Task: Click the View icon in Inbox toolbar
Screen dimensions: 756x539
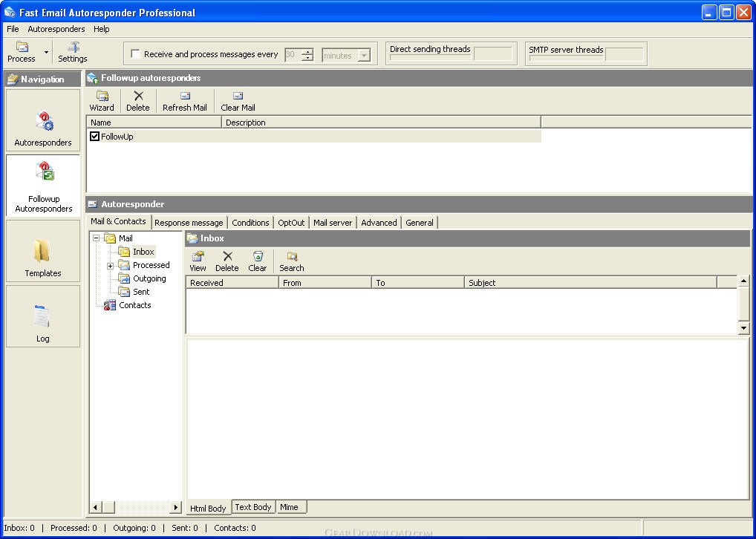Action: [x=198, y=257]
